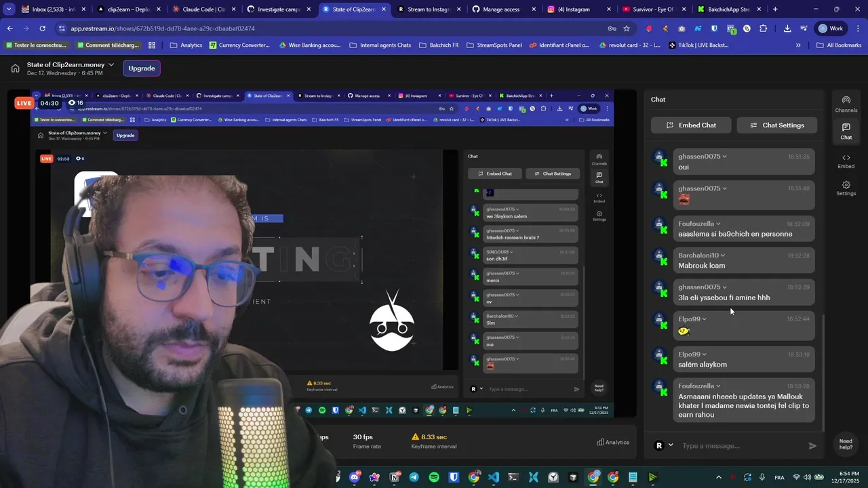868x488 pixels.
Task: Open the Restream Settings gear in sidebar
Action: tap(846, 188)
